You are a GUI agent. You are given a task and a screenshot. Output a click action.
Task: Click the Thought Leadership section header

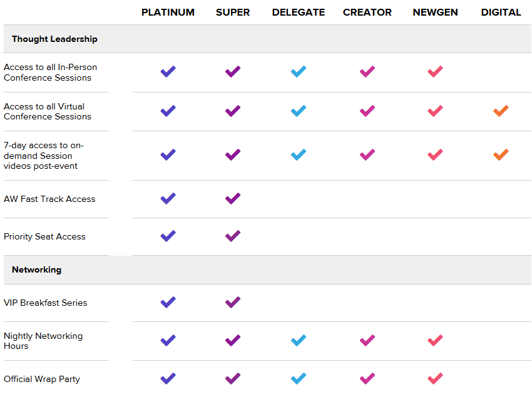coord(54,39)
